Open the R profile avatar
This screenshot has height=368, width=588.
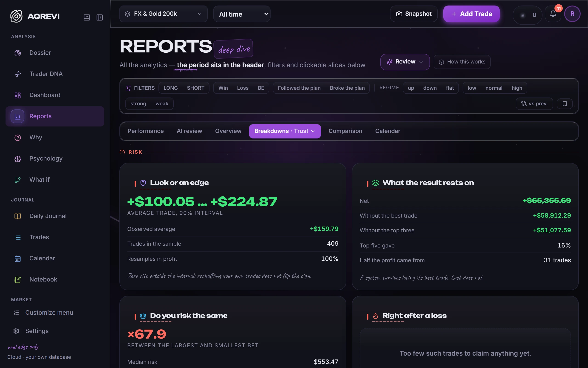coord(572,14)
